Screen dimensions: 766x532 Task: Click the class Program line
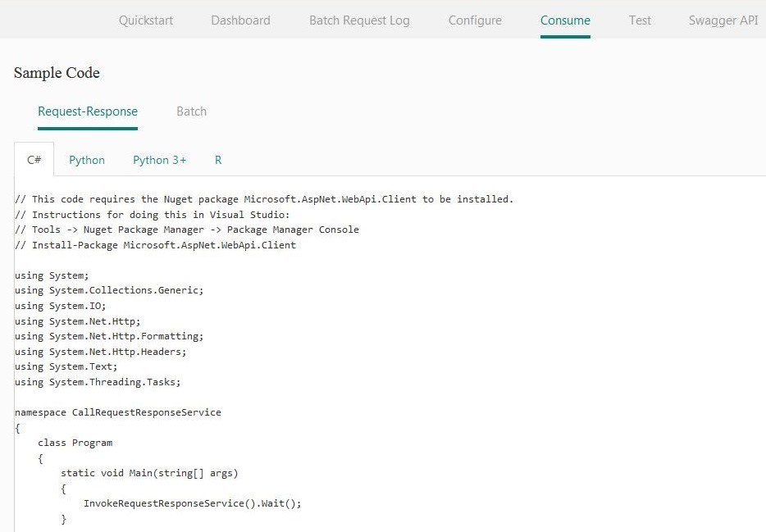click(75, 443)
